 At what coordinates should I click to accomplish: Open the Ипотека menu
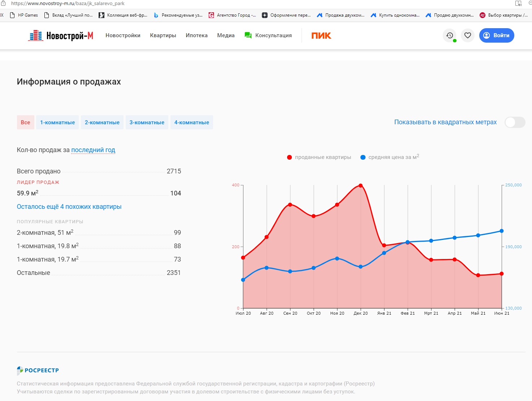click(x=196, y=35)
